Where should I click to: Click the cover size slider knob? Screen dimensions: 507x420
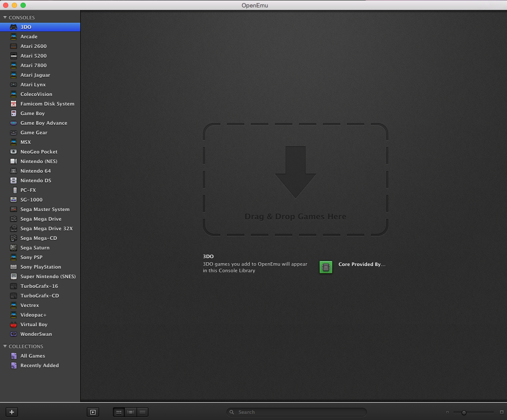[x=464, y=412]
